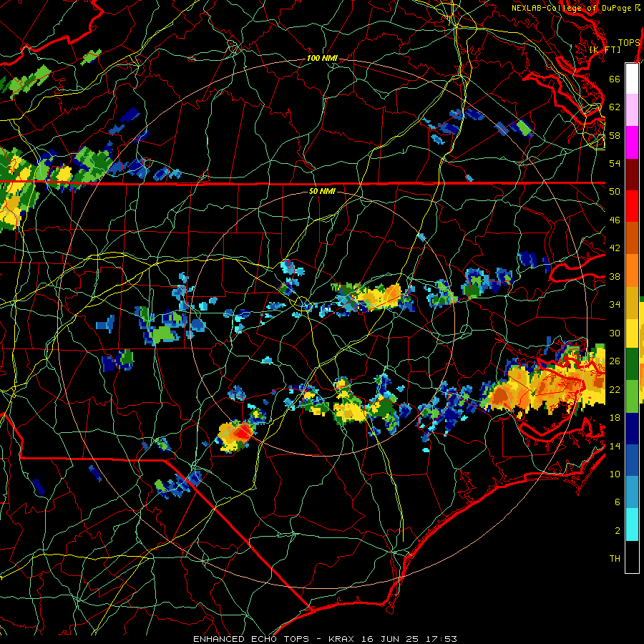Click the legend value "18"
644x644 pixels.
point(615,417)
